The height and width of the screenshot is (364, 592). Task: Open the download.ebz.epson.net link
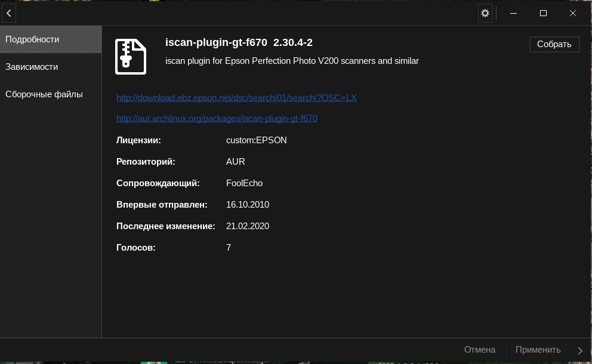coord(236,98)
